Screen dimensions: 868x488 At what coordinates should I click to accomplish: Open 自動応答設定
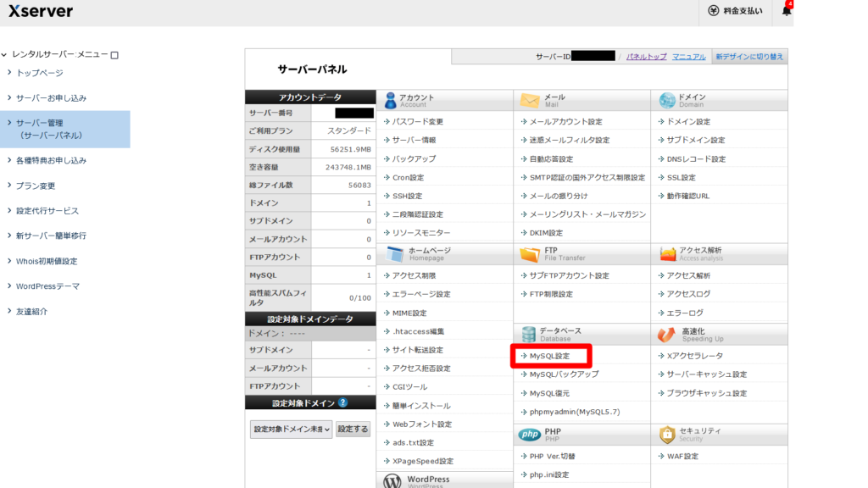551,158
